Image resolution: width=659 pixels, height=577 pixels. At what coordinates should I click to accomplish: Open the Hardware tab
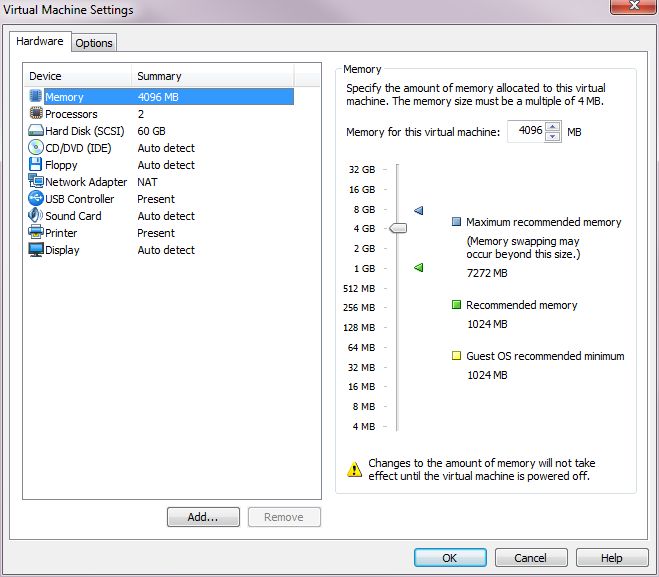coord(40,42)
